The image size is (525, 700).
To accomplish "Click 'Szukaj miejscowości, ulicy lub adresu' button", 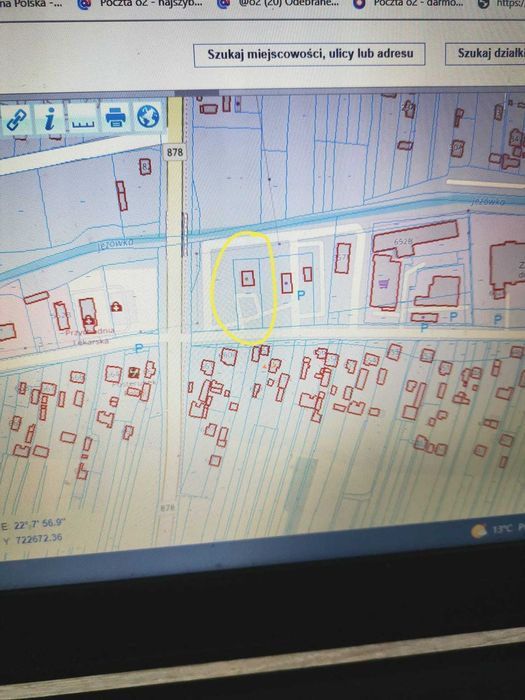I will pos(309,54).
